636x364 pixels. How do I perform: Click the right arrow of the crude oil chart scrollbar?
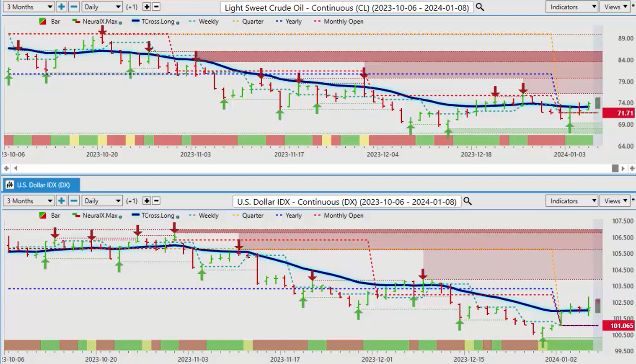pyautogui.click(x=623, y=168)
